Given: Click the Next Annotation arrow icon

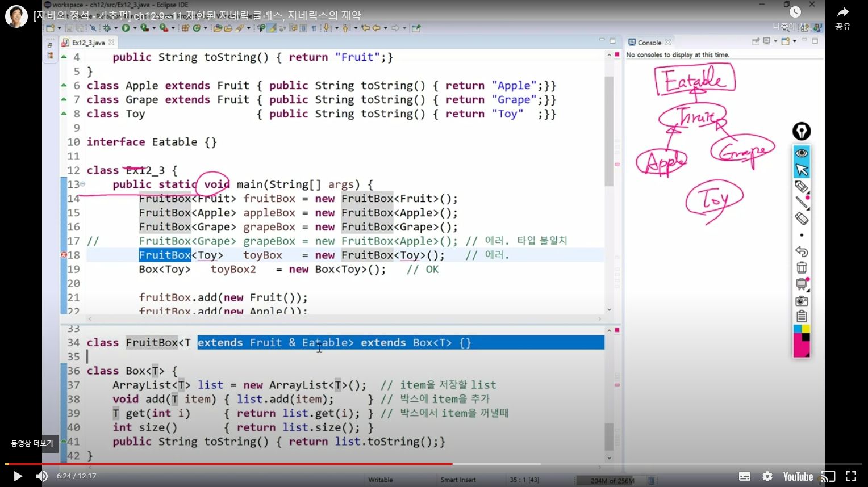Looking at the screenshot, I should 326,28.
